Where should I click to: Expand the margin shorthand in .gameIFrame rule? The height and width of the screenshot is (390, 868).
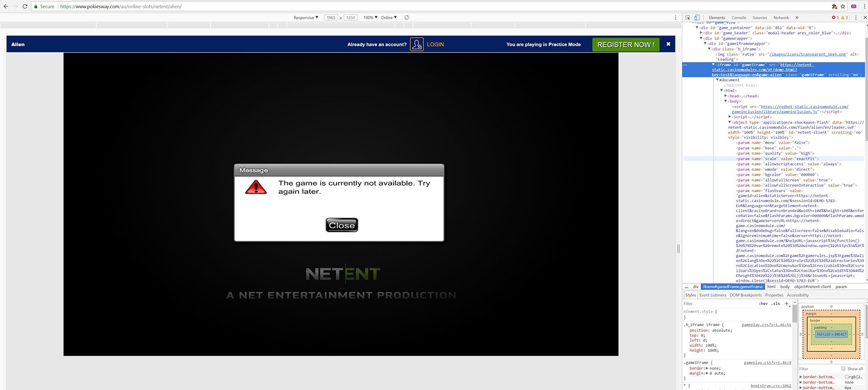click(707, 373)
